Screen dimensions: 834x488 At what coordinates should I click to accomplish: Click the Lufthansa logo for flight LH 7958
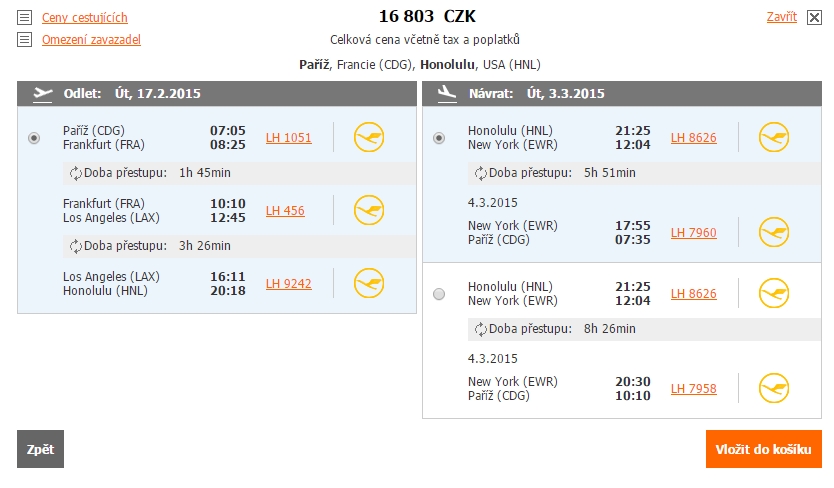point(773,388)
